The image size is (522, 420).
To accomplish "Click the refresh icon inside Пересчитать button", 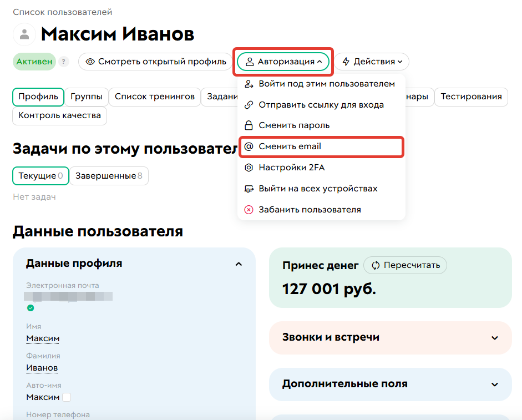I will tap(376, 265).
